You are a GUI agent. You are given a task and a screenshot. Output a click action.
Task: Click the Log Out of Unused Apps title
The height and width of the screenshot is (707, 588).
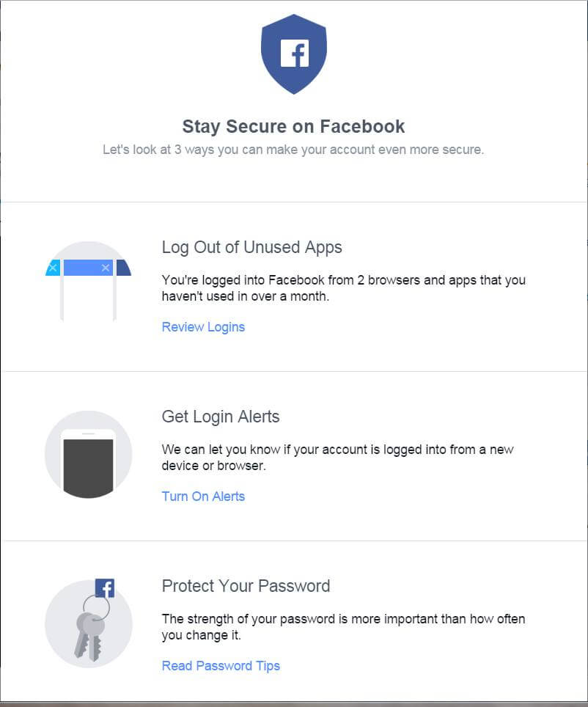tap(252, 248)
